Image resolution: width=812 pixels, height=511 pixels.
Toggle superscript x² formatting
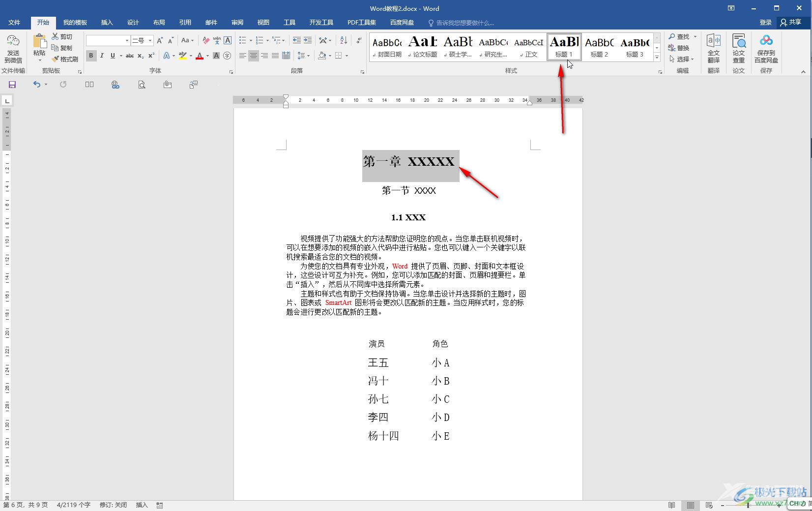point(151,56)
